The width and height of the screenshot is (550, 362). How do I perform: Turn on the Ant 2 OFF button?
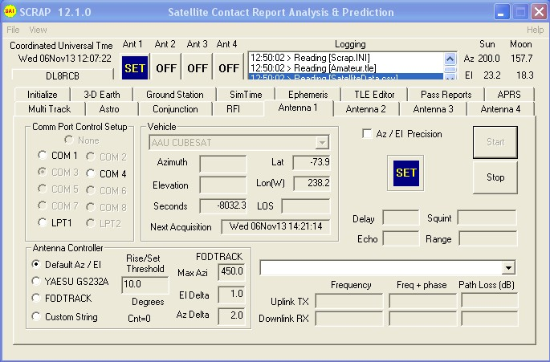166,68
